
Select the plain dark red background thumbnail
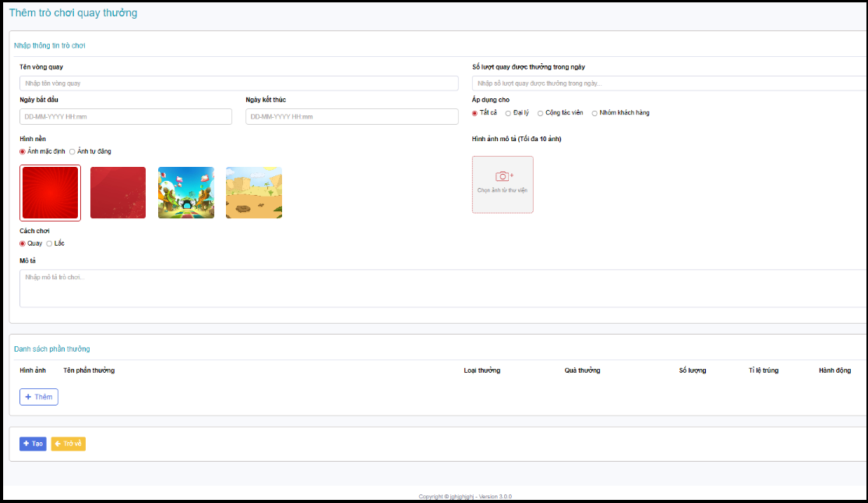tap(118, 193)
